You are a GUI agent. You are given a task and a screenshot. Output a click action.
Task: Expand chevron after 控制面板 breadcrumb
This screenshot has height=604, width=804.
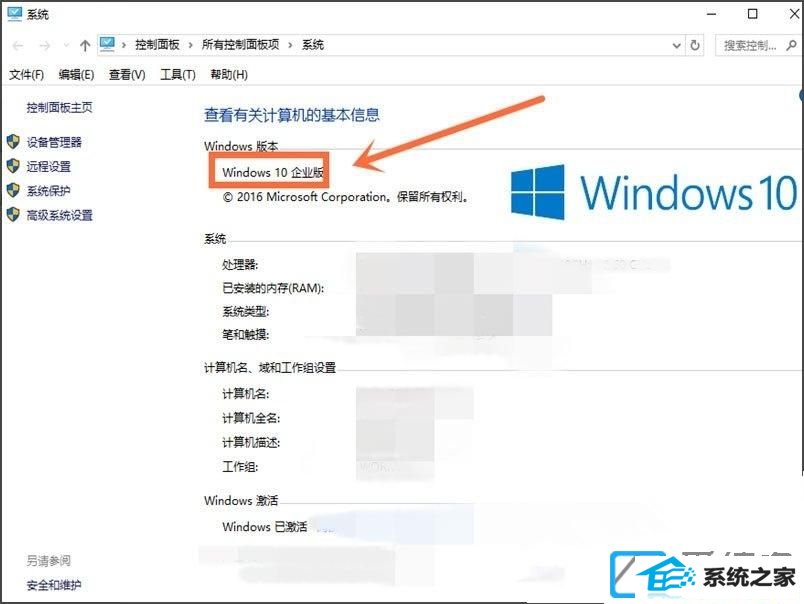[x=191, y=45]
